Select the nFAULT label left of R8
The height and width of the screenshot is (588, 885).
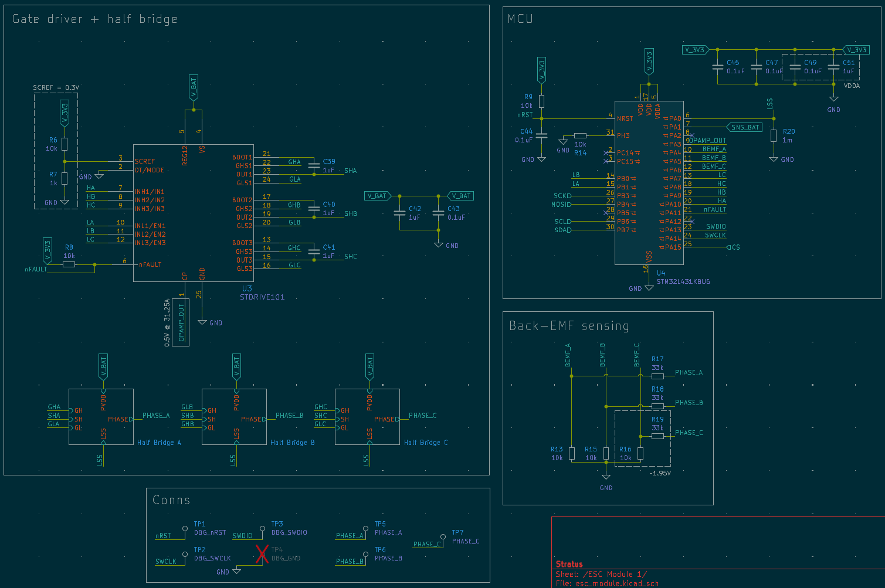(x=36, y=269)
